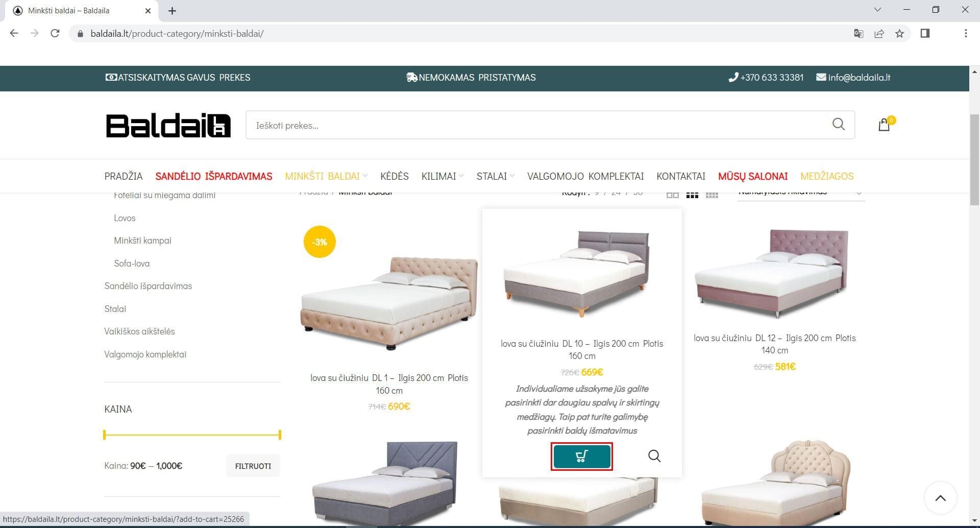Open the Sandėlio išpardavimas menu item
Image resolution: width=980 pixels, height=528 pixels.
[214, 176]
